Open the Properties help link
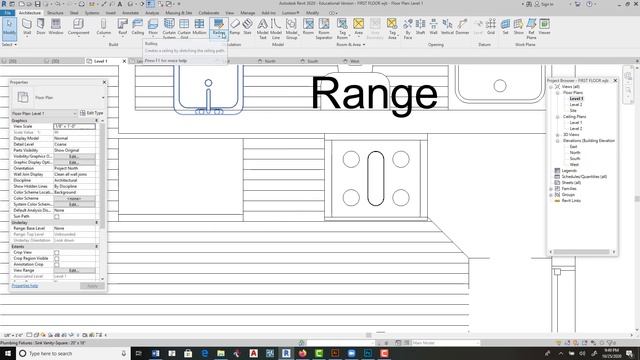The width and height of the screenshot is (640, 360). click(x=25, y=286)
